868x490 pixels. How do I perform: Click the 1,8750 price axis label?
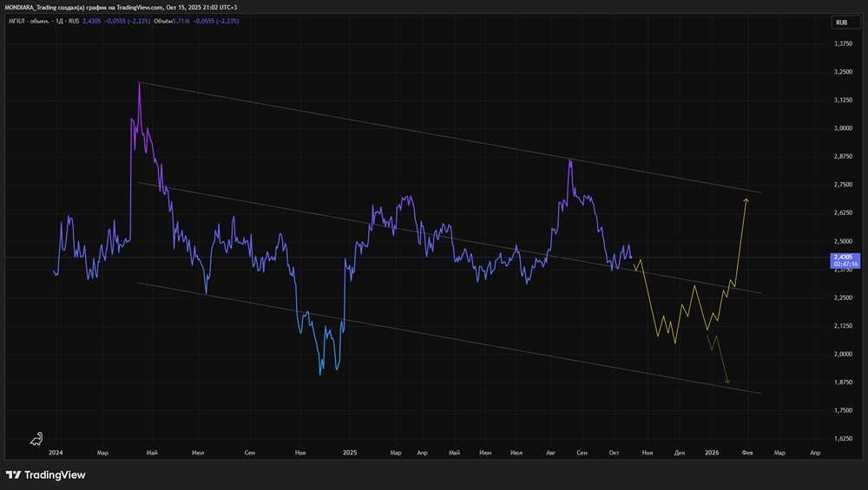(843, 382)
